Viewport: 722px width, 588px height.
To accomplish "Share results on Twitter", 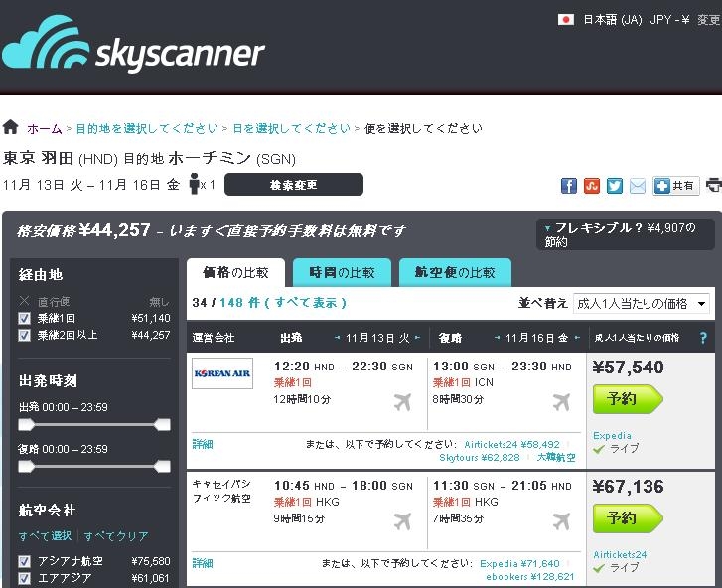I will point(615,186).
